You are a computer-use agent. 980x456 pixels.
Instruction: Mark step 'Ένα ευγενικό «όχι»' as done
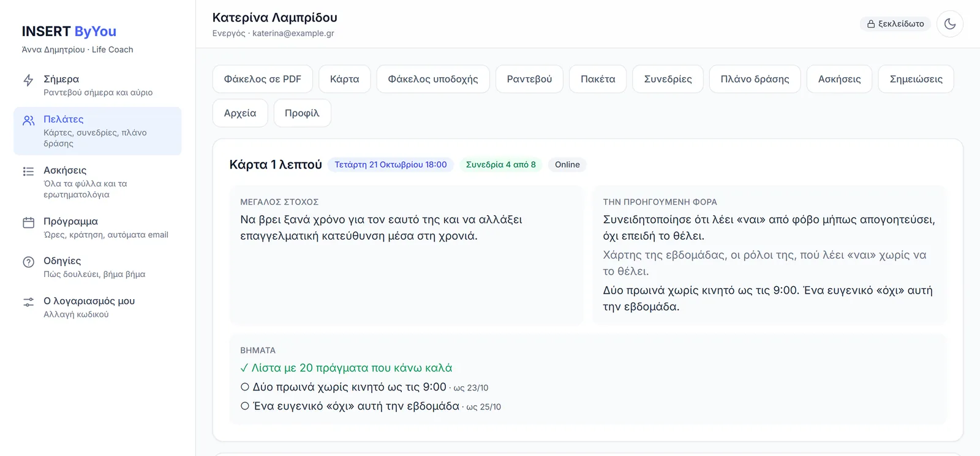click(245, 406)
